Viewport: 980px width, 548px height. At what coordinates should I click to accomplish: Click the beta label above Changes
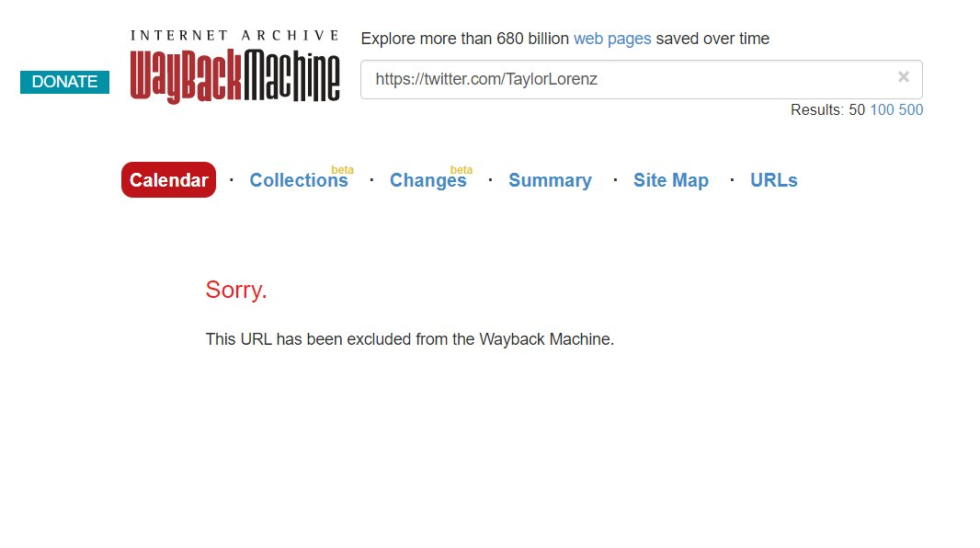tap(462, 170)
